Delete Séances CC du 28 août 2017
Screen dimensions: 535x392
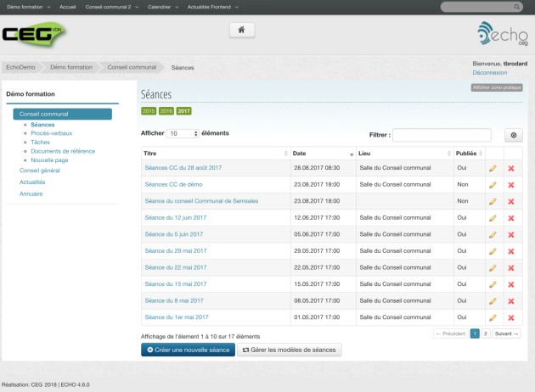pos(510,168)
